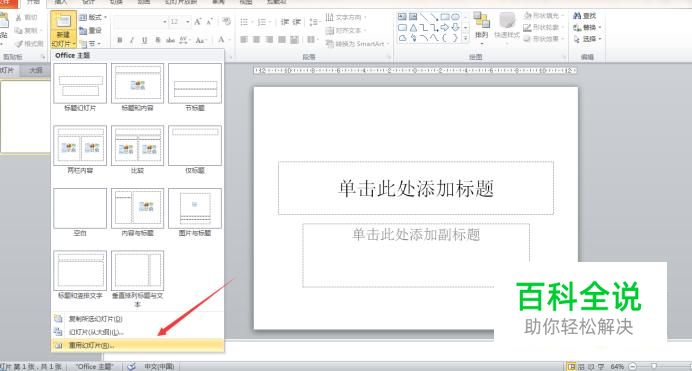Choose 复制所选幻灯片 menu entry
692x371 pixels.
(137, 319)
